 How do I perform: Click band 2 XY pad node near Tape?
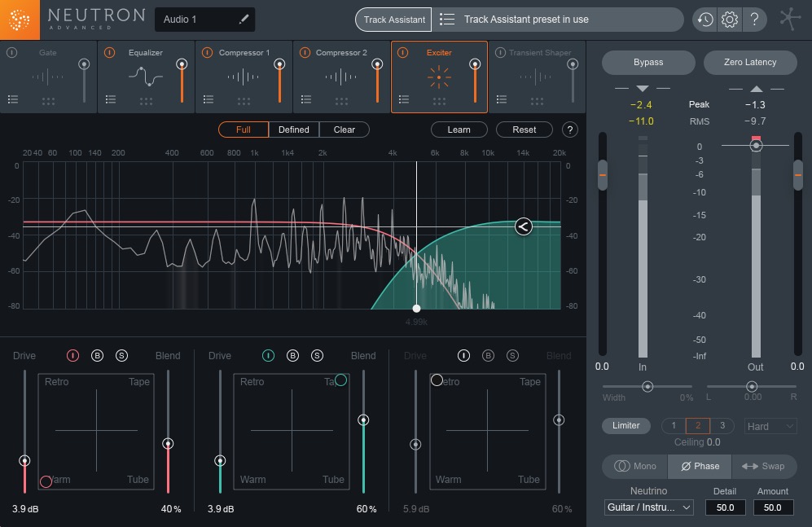340,380
